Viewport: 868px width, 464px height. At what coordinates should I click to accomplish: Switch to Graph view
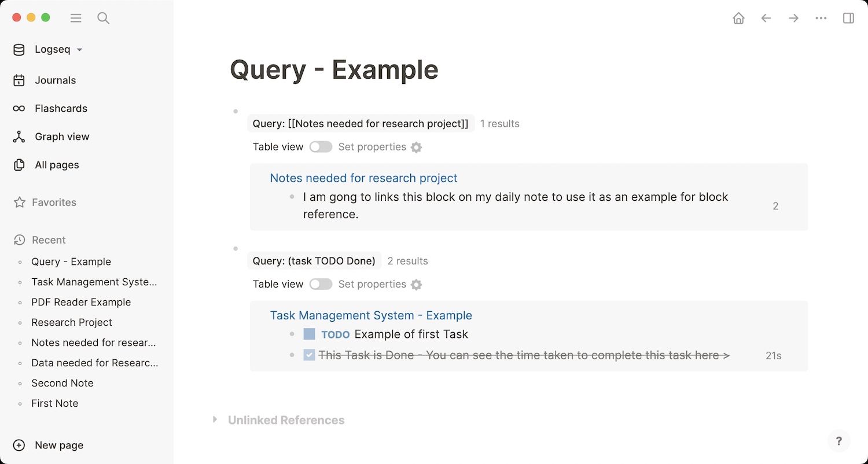tap(61, 137)
